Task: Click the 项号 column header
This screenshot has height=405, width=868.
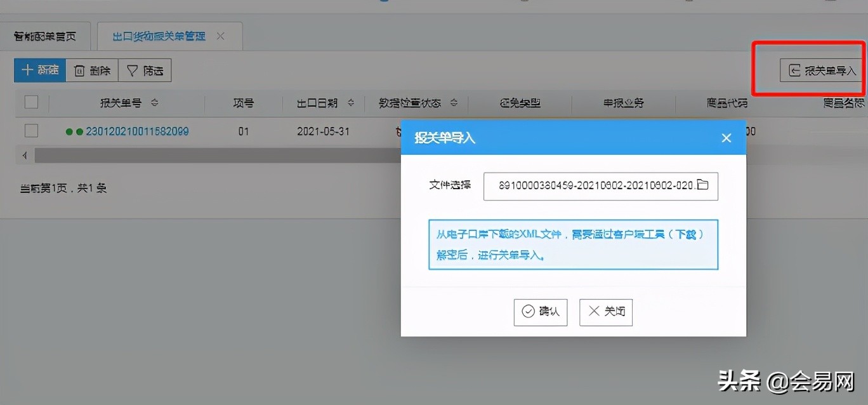Action: pyautogui.click(x=244, y=103)
